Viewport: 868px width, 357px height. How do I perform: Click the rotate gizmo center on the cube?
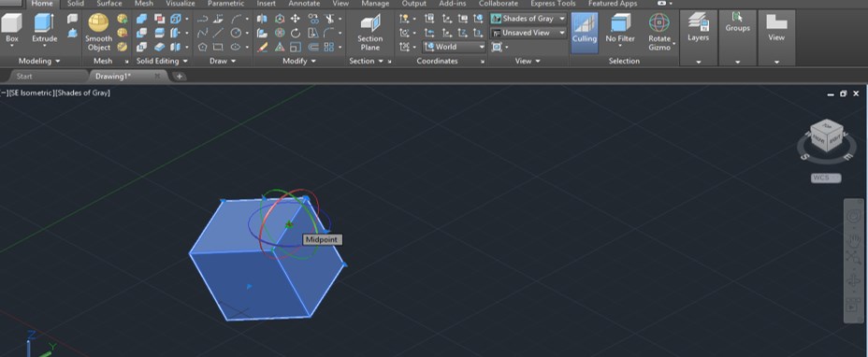tap(288, 224)
